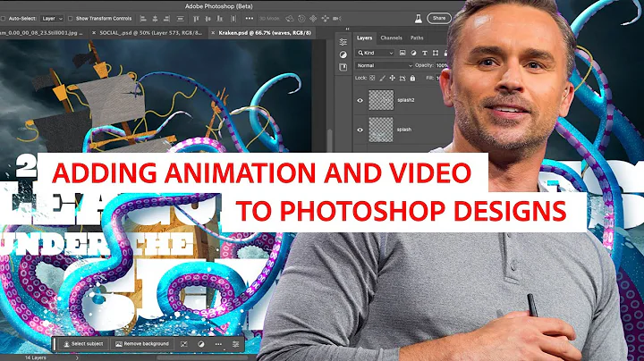The image size is (644, 361).
Task: Click the Share button
Action: coord(439,18)
